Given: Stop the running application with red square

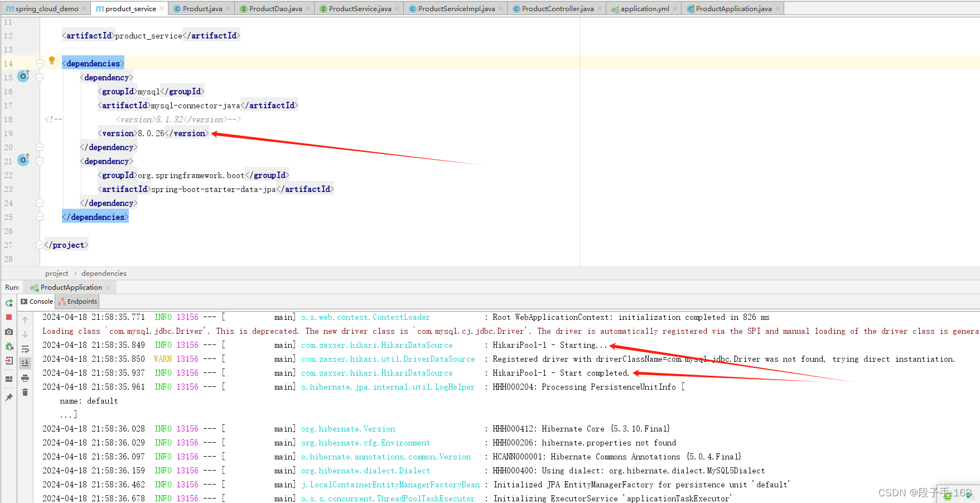Looking at the screenshot, I should pyautogui.click(x=9, y=317).
